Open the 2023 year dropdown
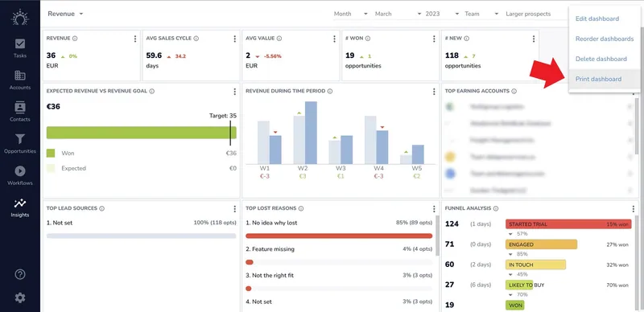This screenshot has height=312, width=644. pyautogui.click(x=442, y=14)
